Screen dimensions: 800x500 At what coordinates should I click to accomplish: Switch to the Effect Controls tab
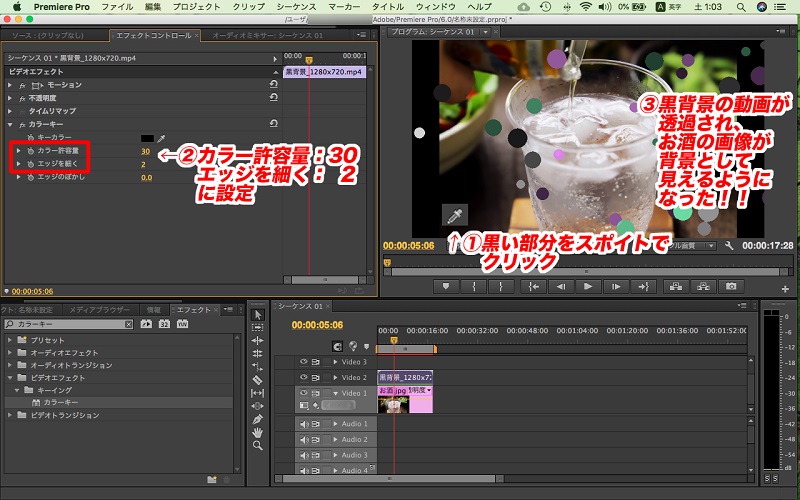coord(154,36)
